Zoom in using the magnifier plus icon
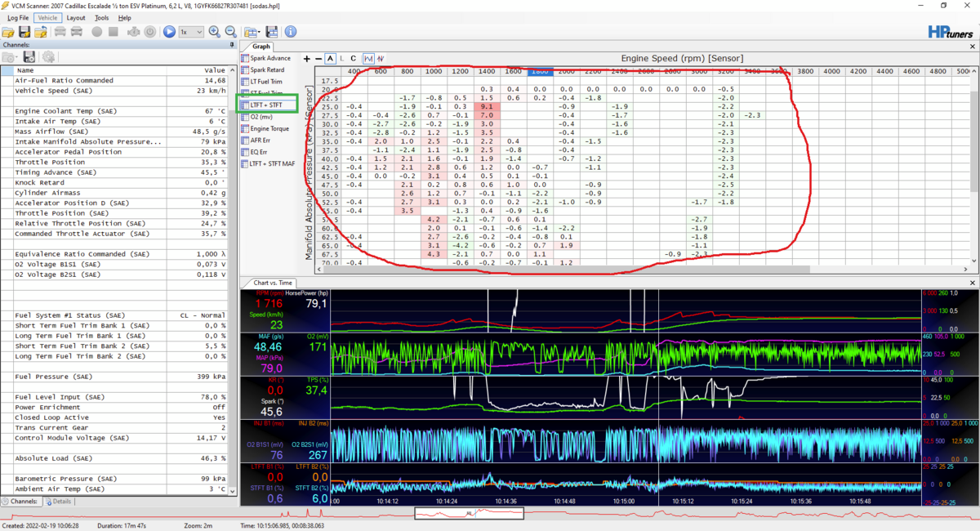This screenshot has height=531, width=980. 214,32
